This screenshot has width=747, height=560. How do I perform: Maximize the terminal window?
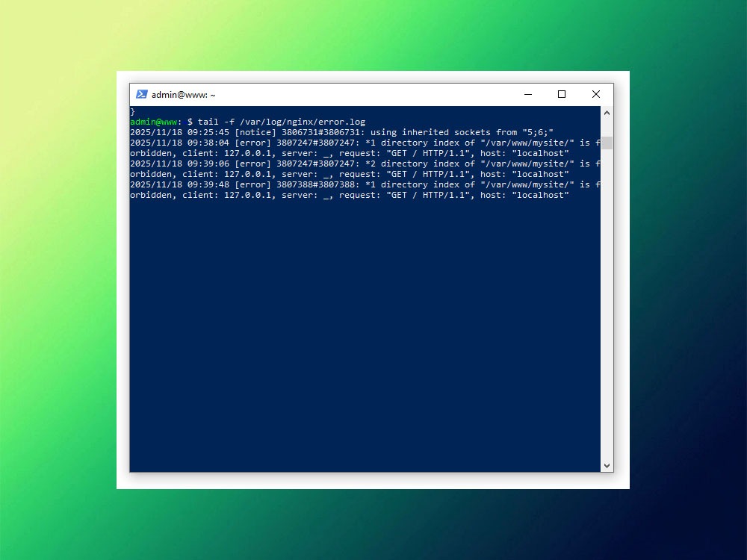(x=562, y=94)
